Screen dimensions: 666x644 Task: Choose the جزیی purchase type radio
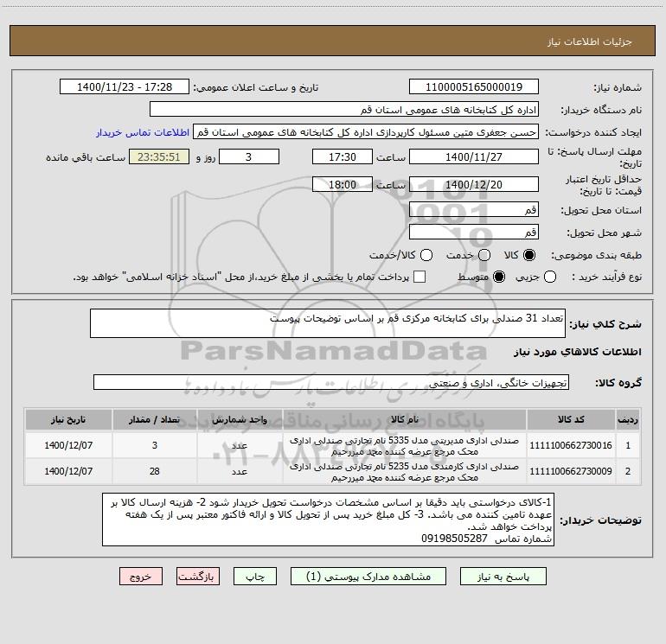pyautogui.click(x=550, y=277)
